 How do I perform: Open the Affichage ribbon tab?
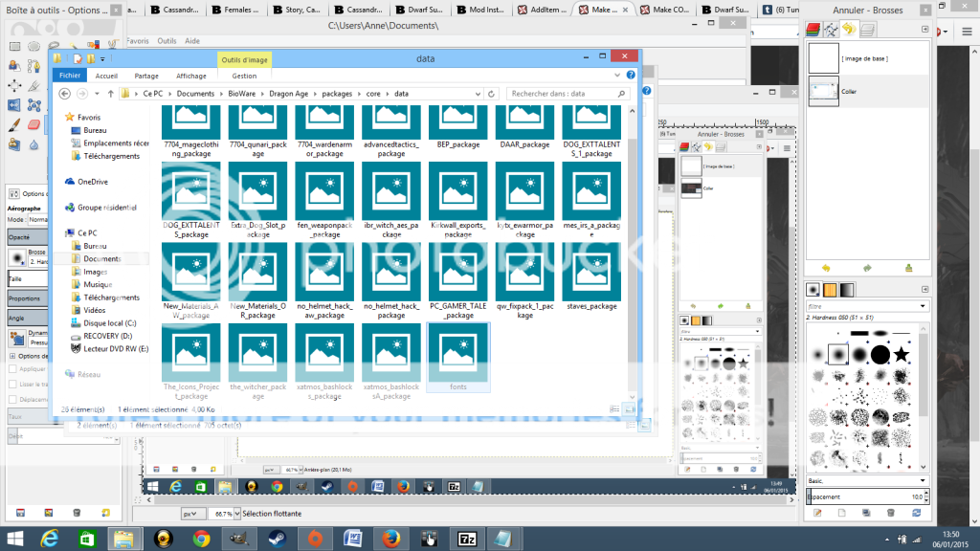click(190, 76)
